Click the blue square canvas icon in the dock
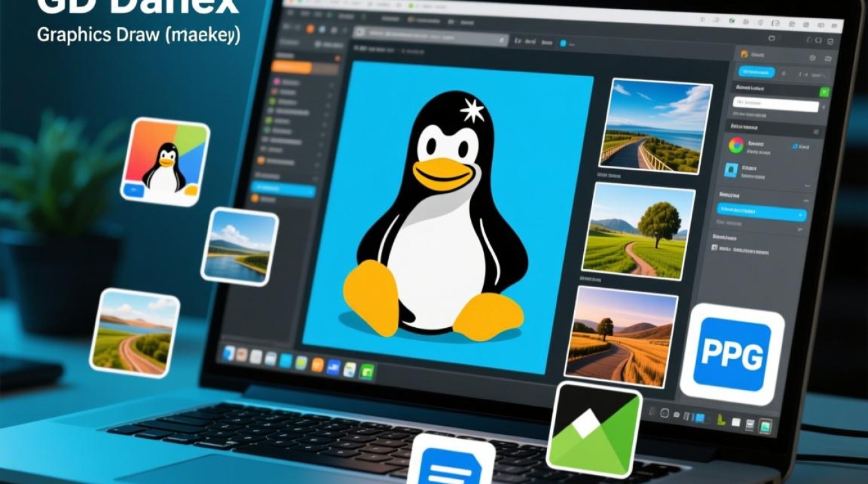 285,361
